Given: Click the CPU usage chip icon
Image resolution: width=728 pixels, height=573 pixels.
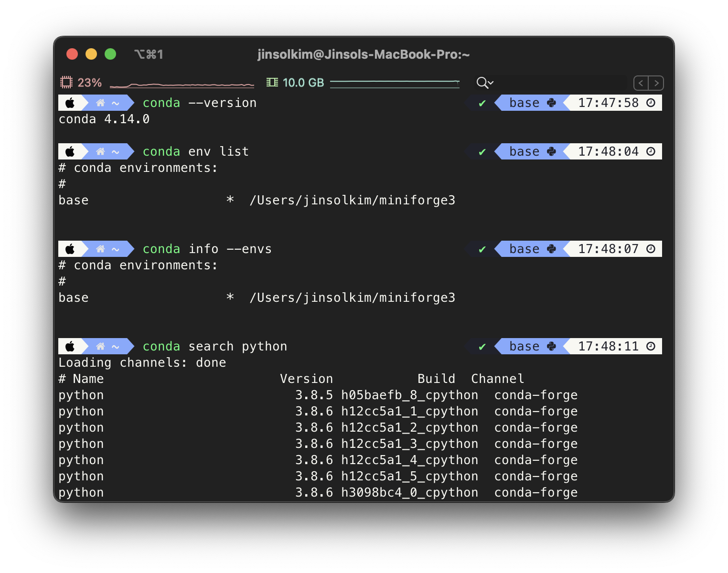Looking at the screenshot, I should click(66, 83).
